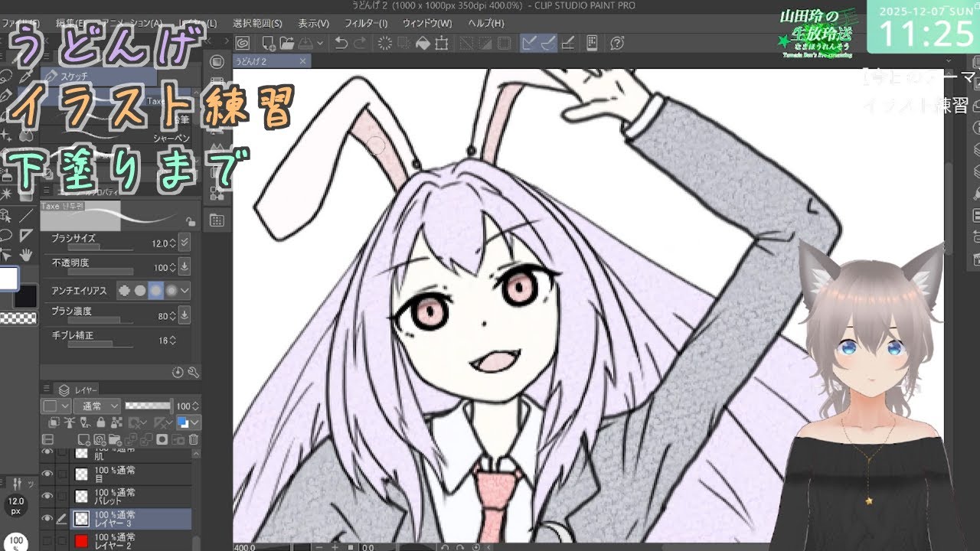The image size is (980, 551).
Task: Adjust the layer opacity slider
Action: coord(148,406)
